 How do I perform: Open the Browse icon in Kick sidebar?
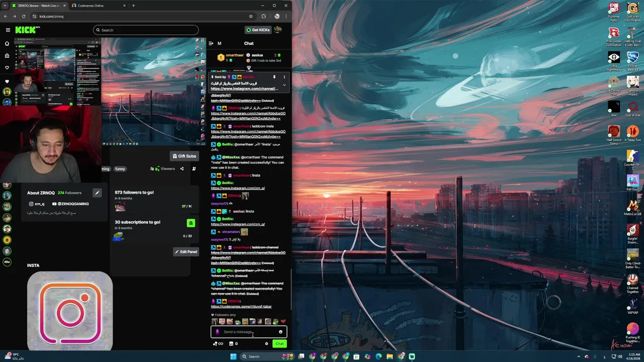pos(7,55)
